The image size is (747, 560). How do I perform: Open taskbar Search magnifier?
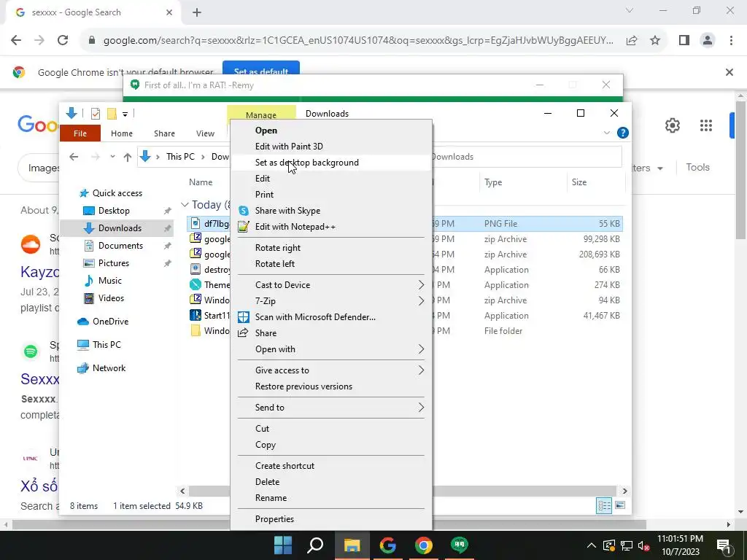pos(315,545)
